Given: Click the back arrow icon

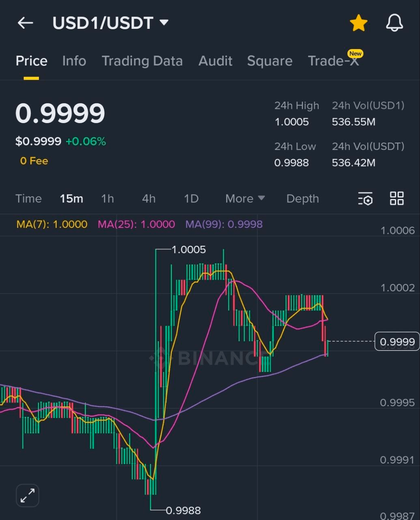Looking at the screenshot, I should click(x=26, y=23).
